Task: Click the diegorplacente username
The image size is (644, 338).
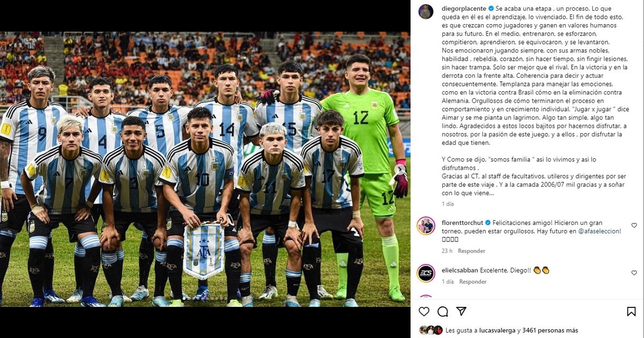Action: (463, 9)
